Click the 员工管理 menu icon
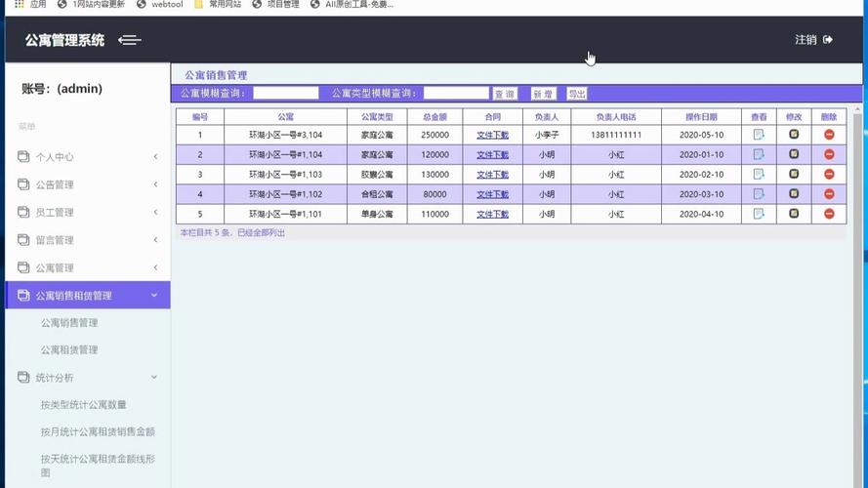Image resolution: width=868 pixels, height=488 pixels. point(23,212)
